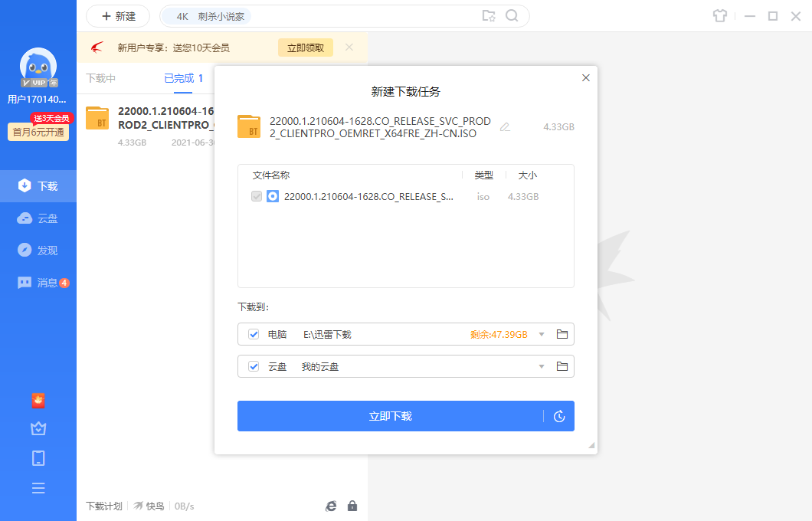The height and width of the screenshot is (521, 812).
Task: Click the browser icon beside the lock
Action: pyautogui.click(x=331, y=506)
